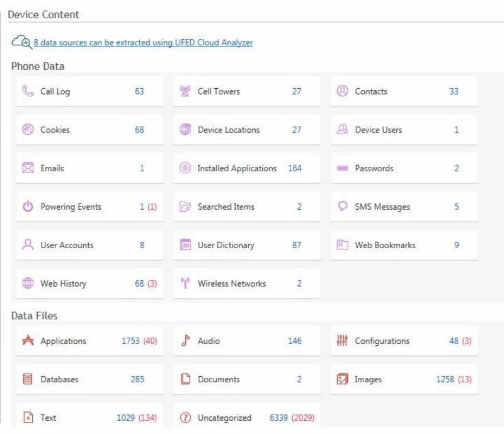The width and height of the screenshot is (504, 434).
Task: Click the Call Log phone icon
Action: pyautogui.click(x=28, y=91)
